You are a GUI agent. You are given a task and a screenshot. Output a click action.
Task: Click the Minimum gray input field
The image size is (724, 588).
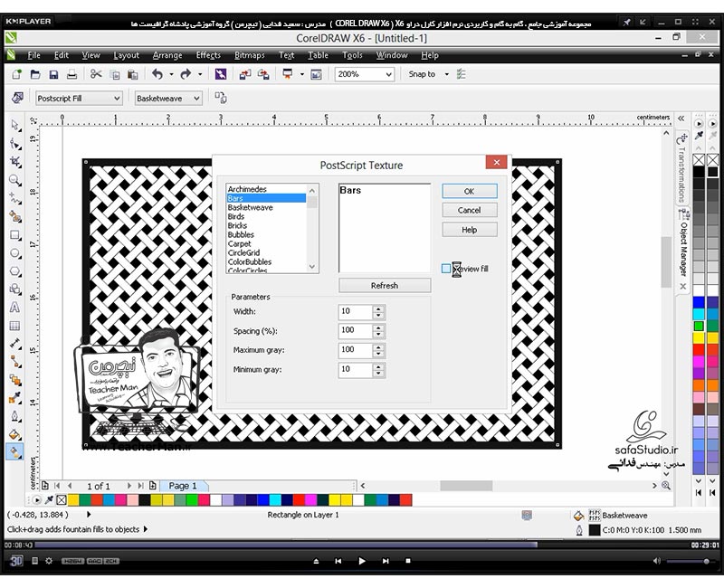(355, 369)
